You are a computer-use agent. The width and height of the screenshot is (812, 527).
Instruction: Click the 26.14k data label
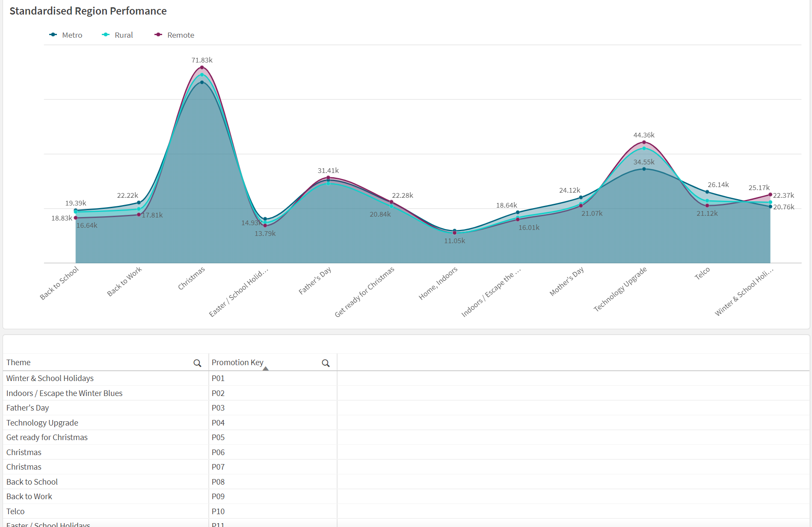(x=718, y=185)
